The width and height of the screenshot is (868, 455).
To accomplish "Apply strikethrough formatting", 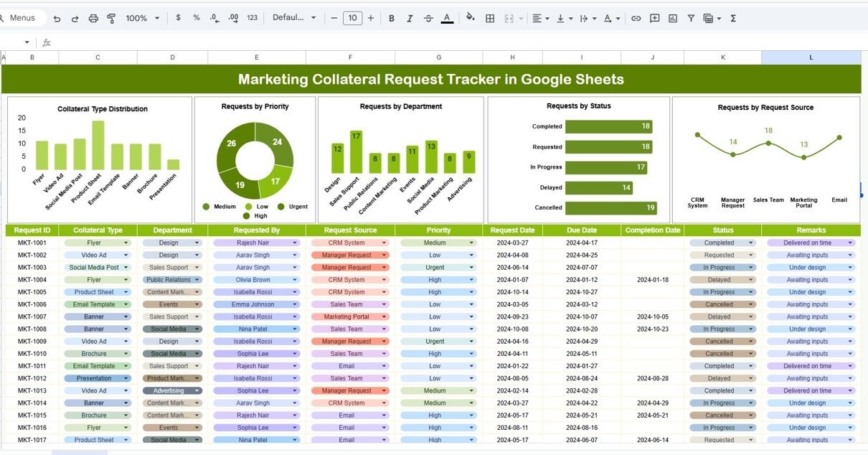I will pos(428,19).
